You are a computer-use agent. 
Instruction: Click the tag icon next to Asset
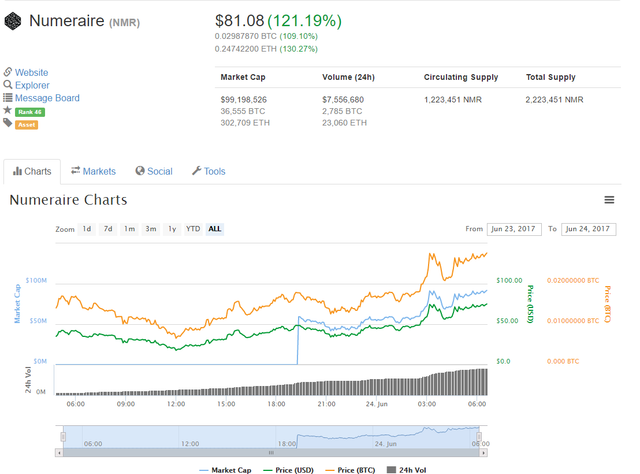8,123
